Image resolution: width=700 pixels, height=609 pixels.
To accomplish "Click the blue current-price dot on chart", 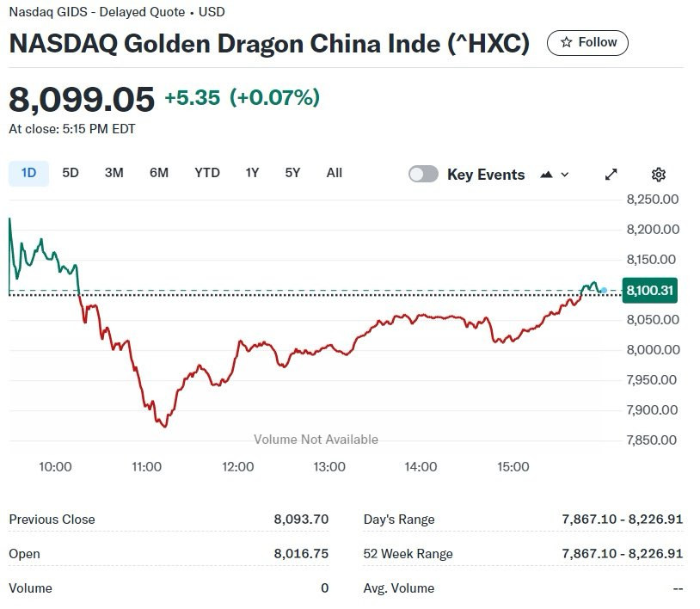I will (x=604, y=290).
